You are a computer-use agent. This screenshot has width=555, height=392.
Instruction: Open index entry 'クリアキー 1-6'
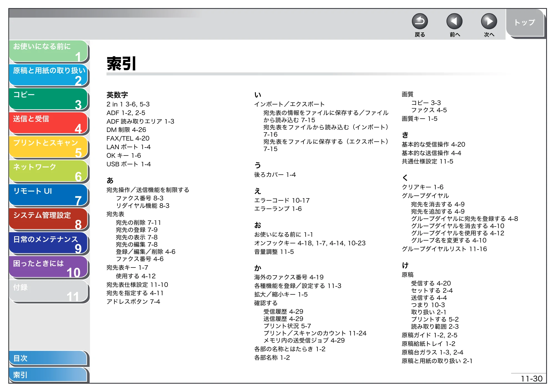(x=423, y=187)
